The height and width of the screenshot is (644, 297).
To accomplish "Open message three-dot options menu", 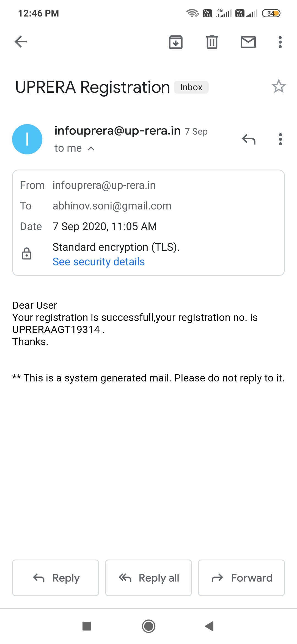I will (280, 139).
